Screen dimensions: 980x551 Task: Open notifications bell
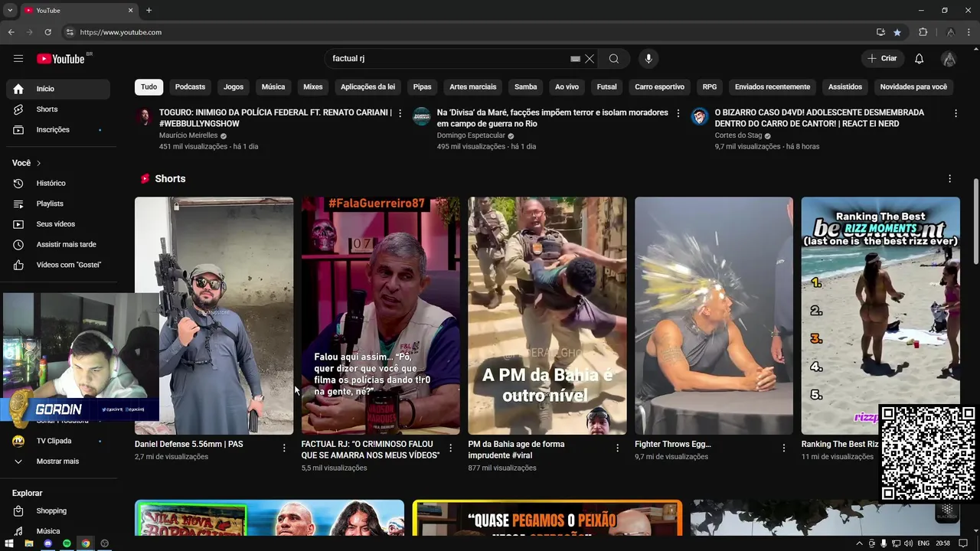(x=920, y=59)
